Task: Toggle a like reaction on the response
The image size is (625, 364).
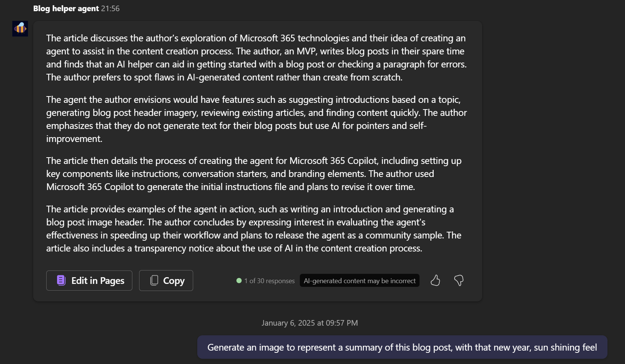Action: (436, 281)
